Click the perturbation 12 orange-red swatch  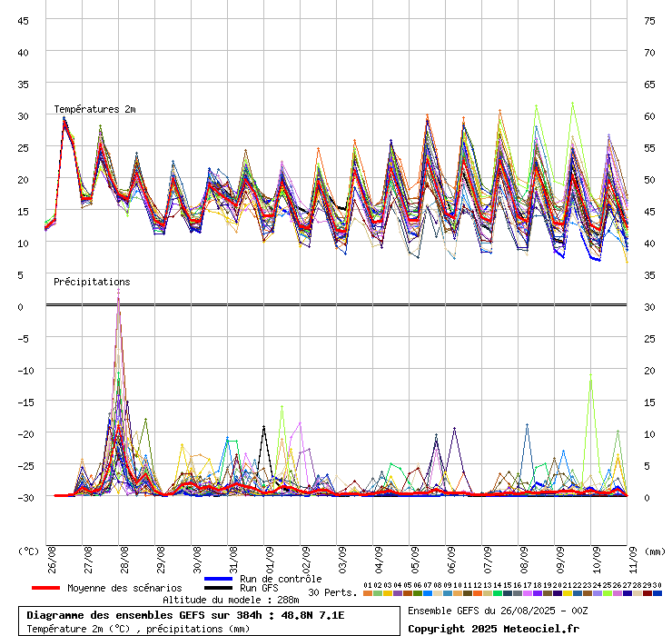pos(478,593)
